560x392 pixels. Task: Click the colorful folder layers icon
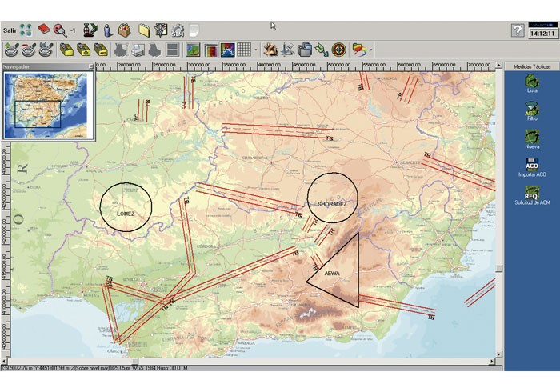[359, 50]
